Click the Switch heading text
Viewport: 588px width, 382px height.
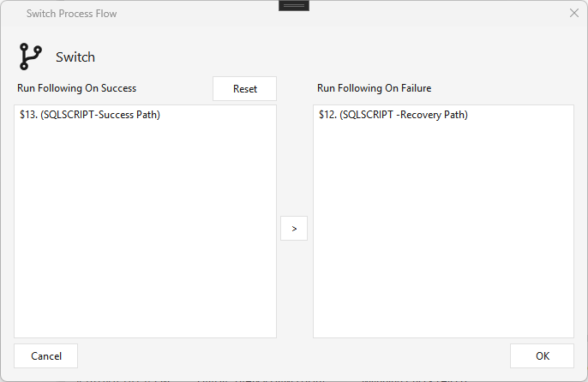tap(75, 57)
